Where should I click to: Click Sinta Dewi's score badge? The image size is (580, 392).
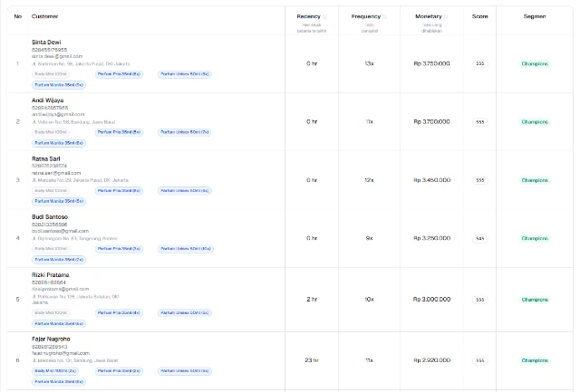point(479,64)
